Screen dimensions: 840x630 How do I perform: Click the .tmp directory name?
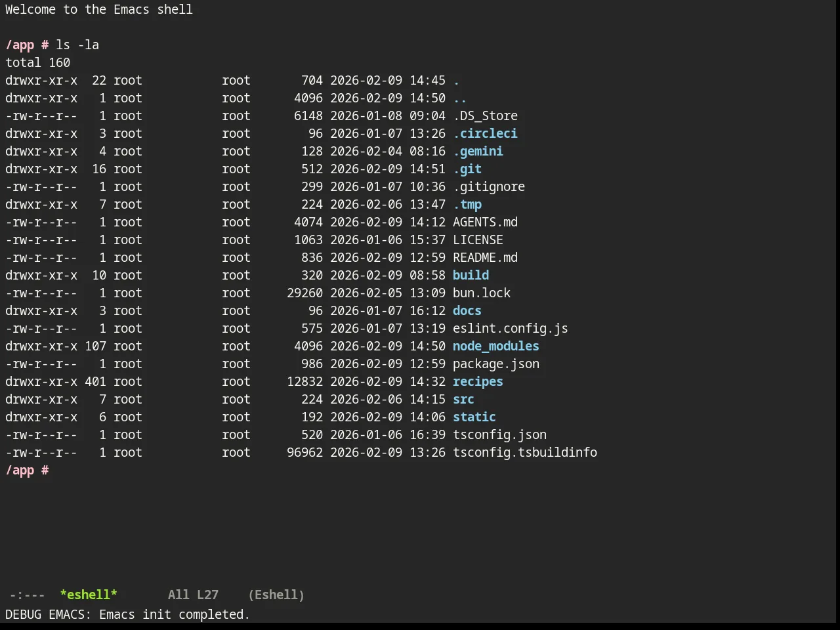467,204
